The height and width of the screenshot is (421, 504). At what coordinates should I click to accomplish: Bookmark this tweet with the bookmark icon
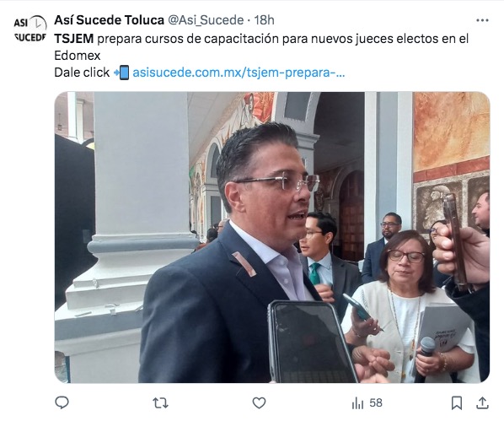(457, 402)
